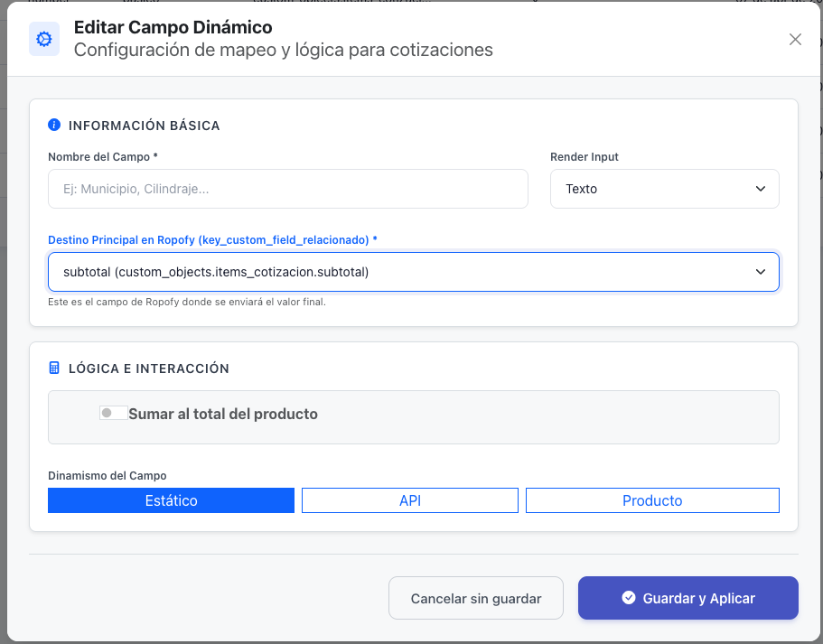The height and width of the screenshot is (644, 823).
Task: Expand the Destino Principal chevron arrow
Action: (760, 271)
